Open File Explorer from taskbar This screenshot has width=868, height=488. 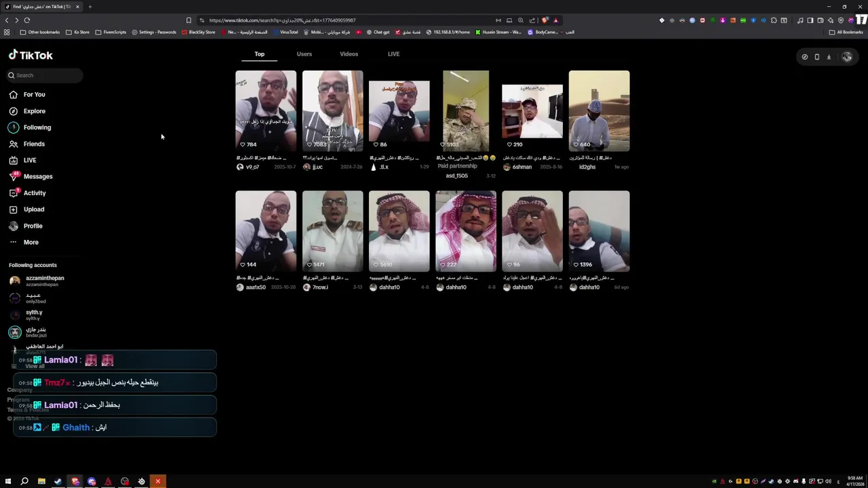pos(41,481)
